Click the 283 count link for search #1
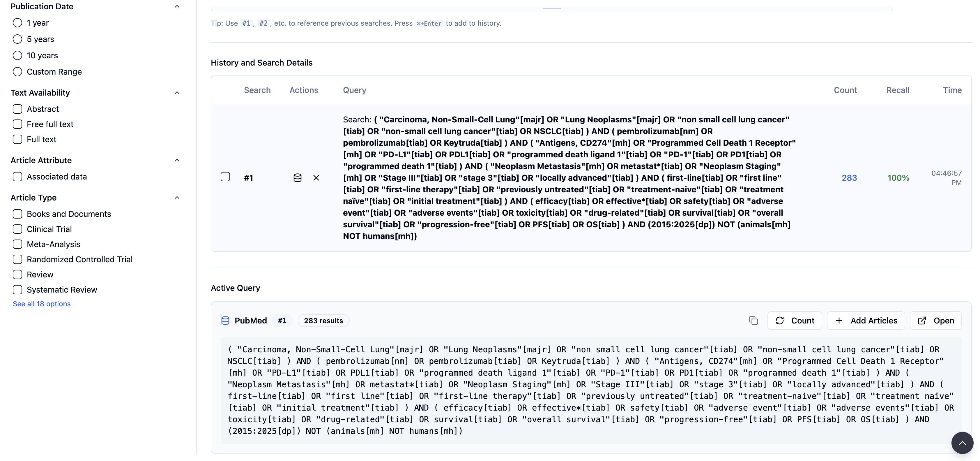 [849, 178]
